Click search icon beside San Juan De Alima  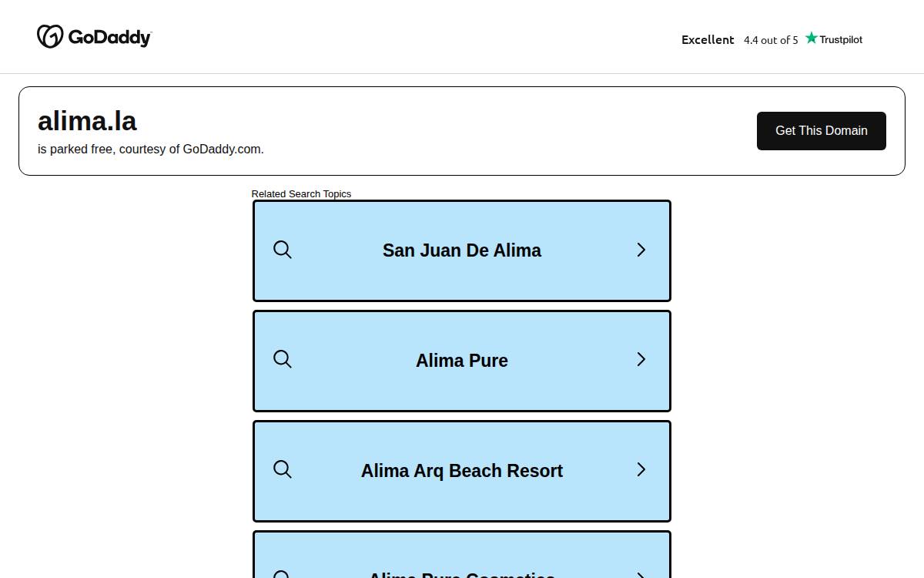(283, 250)
